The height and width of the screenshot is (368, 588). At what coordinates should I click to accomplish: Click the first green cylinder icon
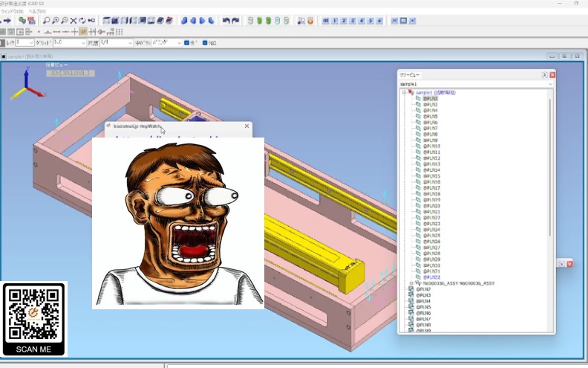coord(250,21)
